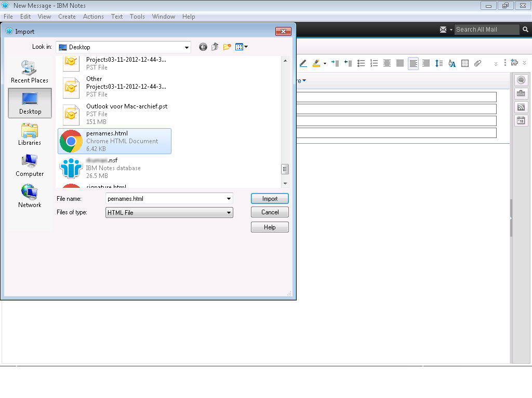Apply the highlighter pen tool
Image resolution: width=532 pixels, height=398 pixels.
[x=316, y=63]
